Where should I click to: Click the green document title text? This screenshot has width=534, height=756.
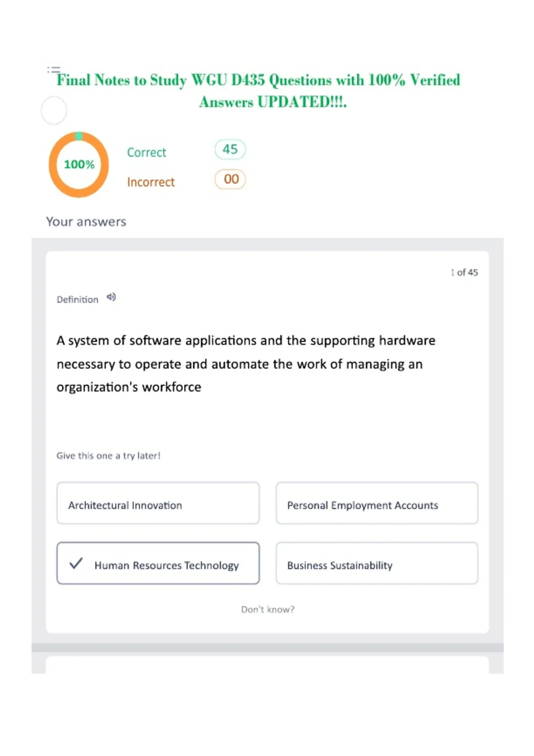[x=258, y=91]
